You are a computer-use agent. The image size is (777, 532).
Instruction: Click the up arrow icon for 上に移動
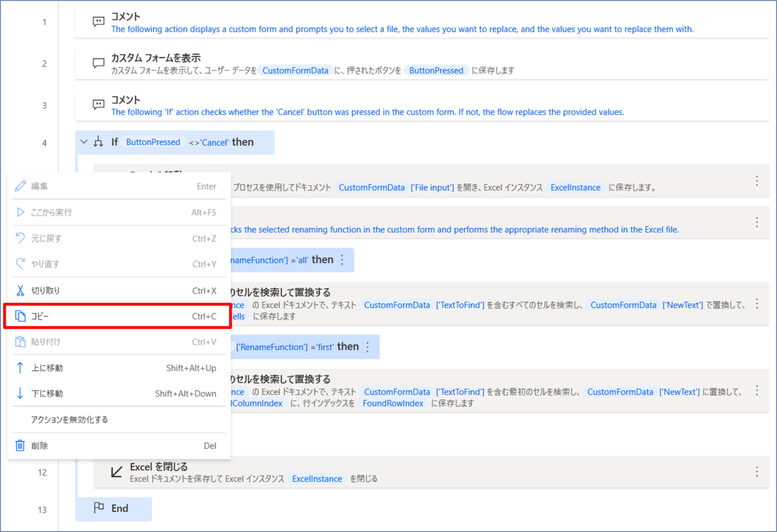(x=20, y=368)
